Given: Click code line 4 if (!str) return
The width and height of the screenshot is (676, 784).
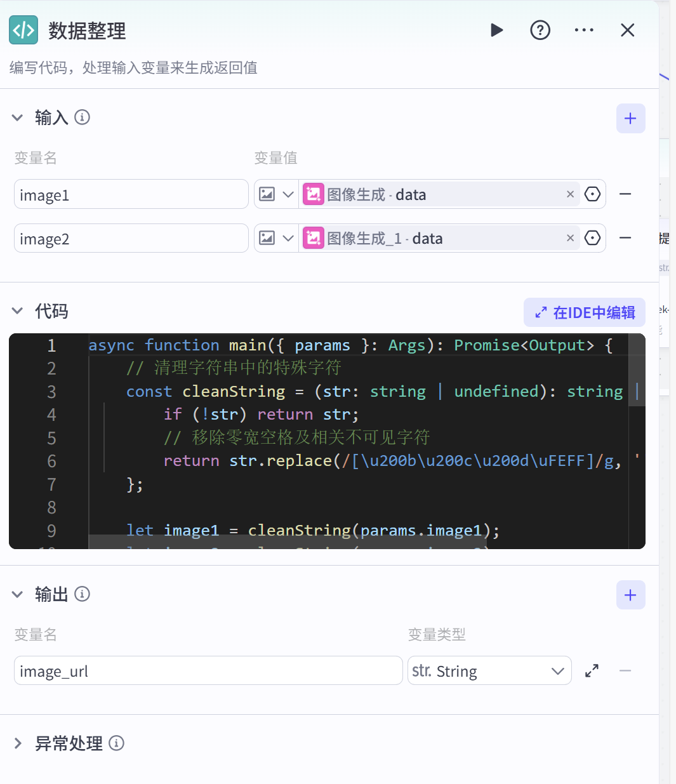Looking at the screenshot, I should tap(261, 415).
